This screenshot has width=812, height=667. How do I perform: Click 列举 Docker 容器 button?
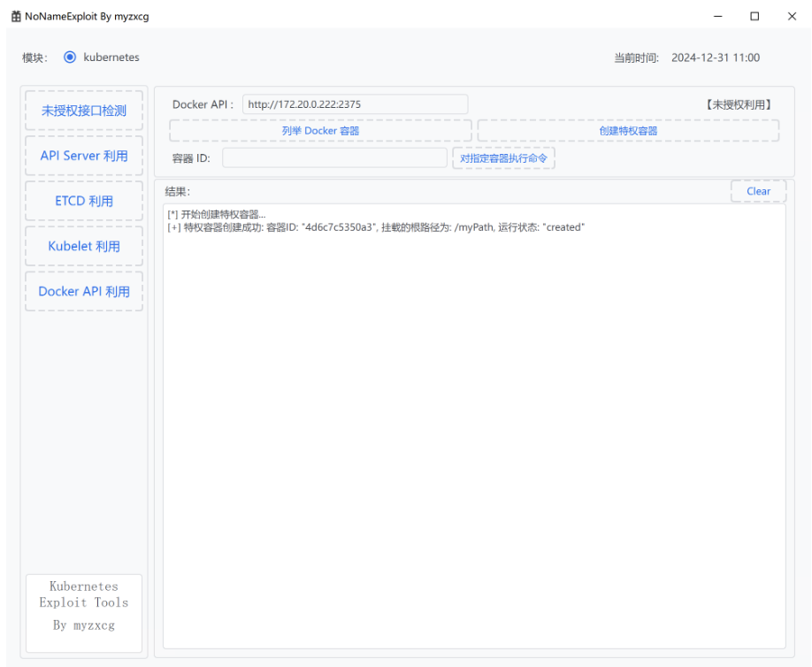(x=320, y=131)
